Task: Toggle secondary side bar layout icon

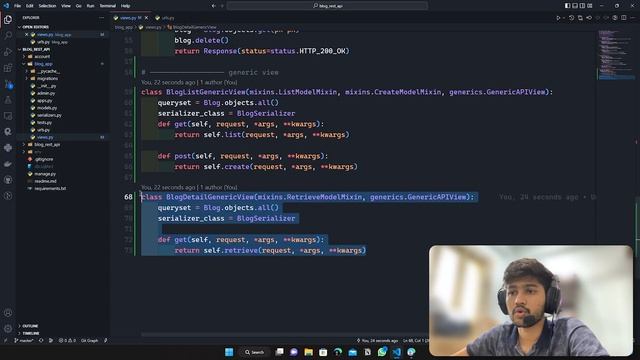Action: point(582,6)
